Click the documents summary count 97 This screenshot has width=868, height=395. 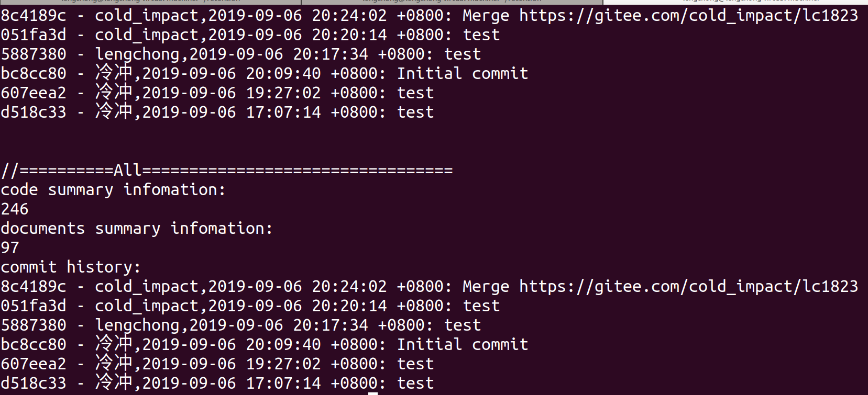[10, 248]
